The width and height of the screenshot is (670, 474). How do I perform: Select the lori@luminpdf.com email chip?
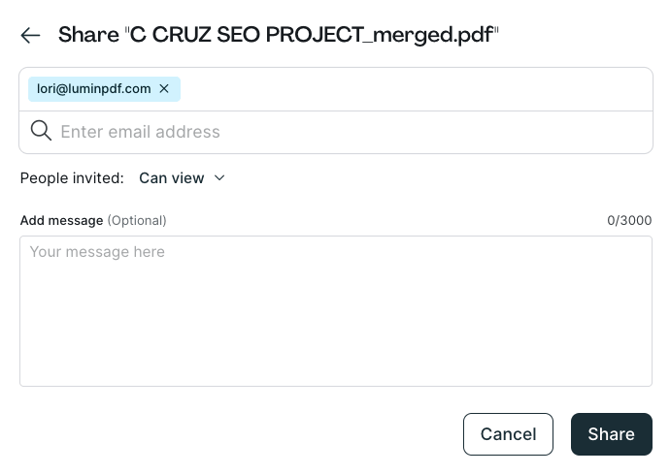tap(94, 89)
